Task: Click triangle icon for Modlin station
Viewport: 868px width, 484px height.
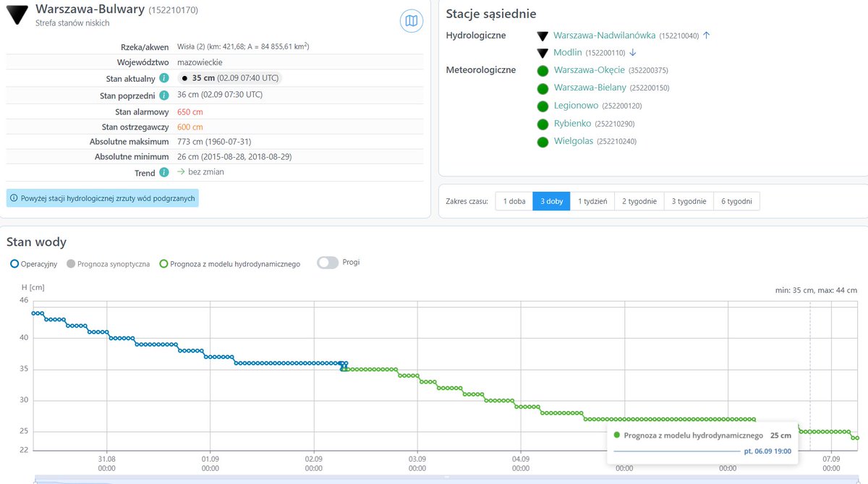Action: 542,53
